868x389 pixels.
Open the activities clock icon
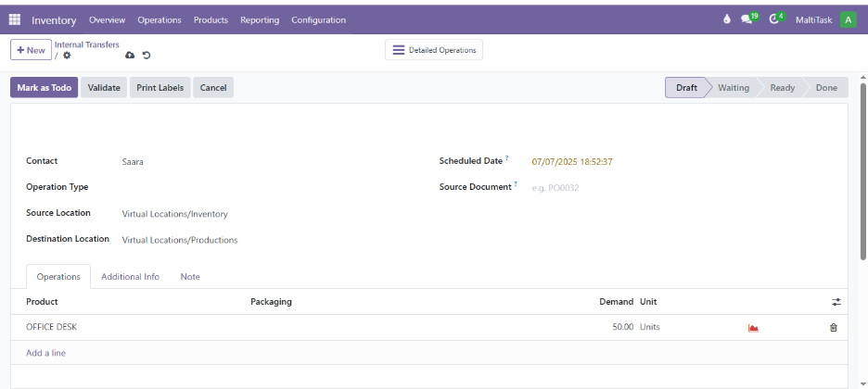coord(775,19)
